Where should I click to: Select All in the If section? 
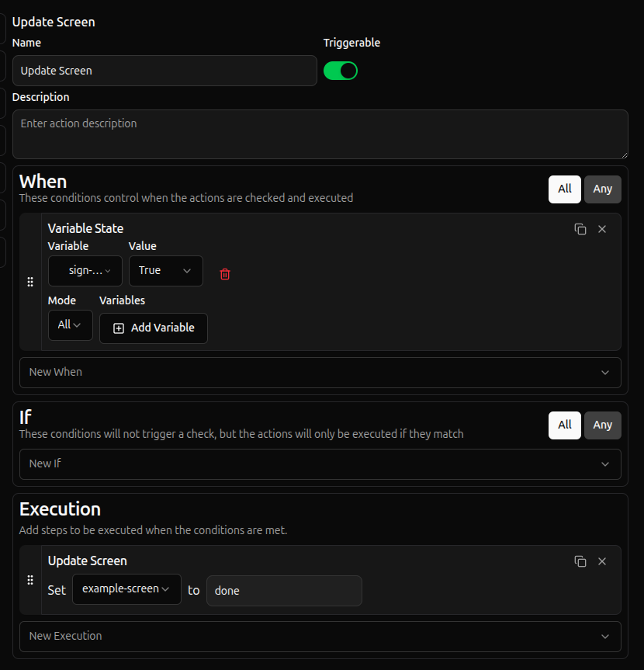pos(565,425)
